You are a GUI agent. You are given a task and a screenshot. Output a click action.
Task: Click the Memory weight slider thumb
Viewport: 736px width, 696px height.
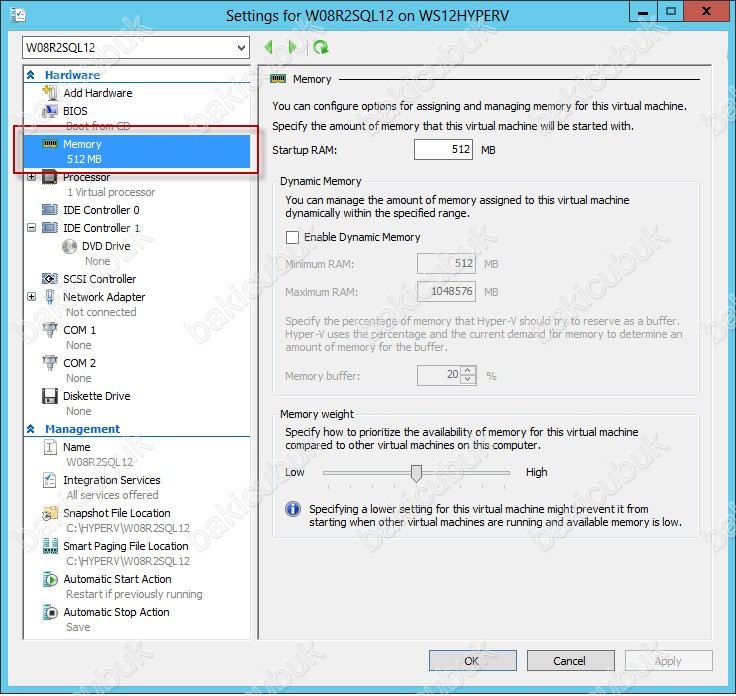point(416,473)
